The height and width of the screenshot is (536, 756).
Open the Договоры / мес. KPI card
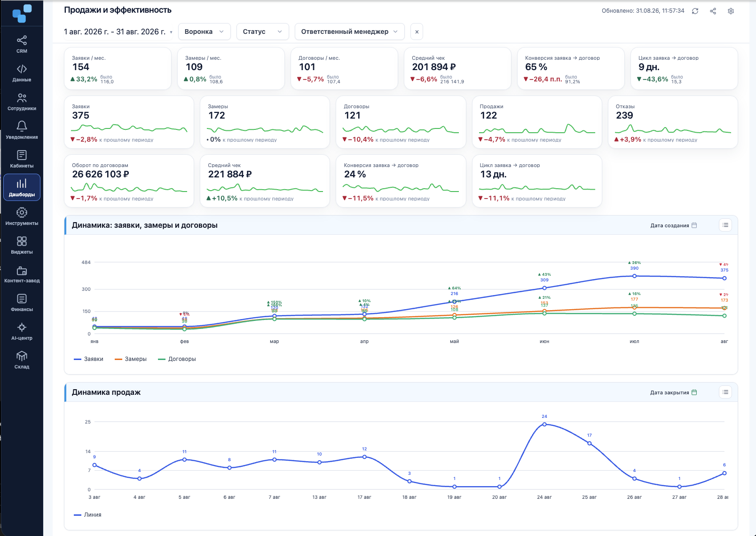344,68
